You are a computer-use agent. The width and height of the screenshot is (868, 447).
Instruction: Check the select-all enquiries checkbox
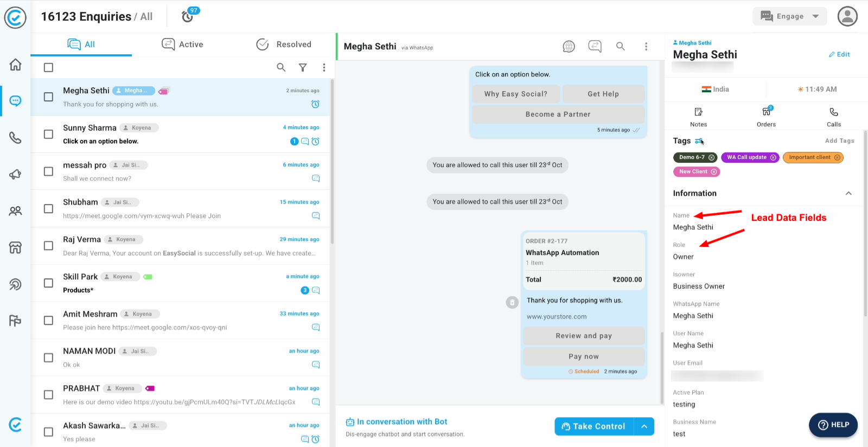click(48, 67)
